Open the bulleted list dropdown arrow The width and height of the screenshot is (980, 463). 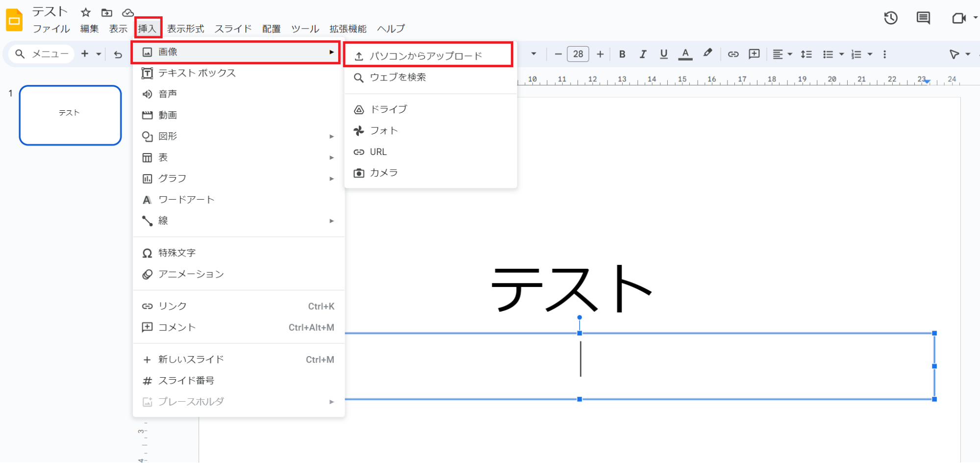pos(841,54)
